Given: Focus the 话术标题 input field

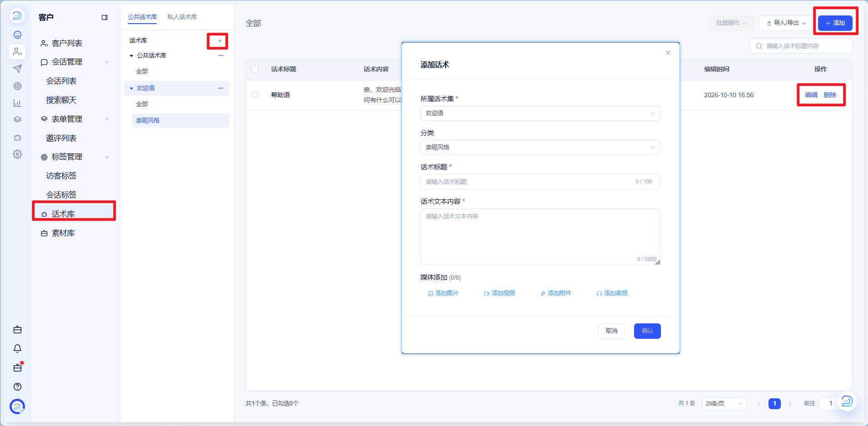Looking at the screenshot, I should coord(541,182).
